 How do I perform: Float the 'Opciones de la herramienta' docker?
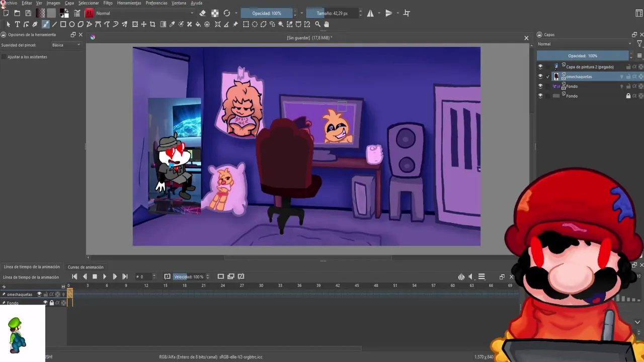click(73, 35)
